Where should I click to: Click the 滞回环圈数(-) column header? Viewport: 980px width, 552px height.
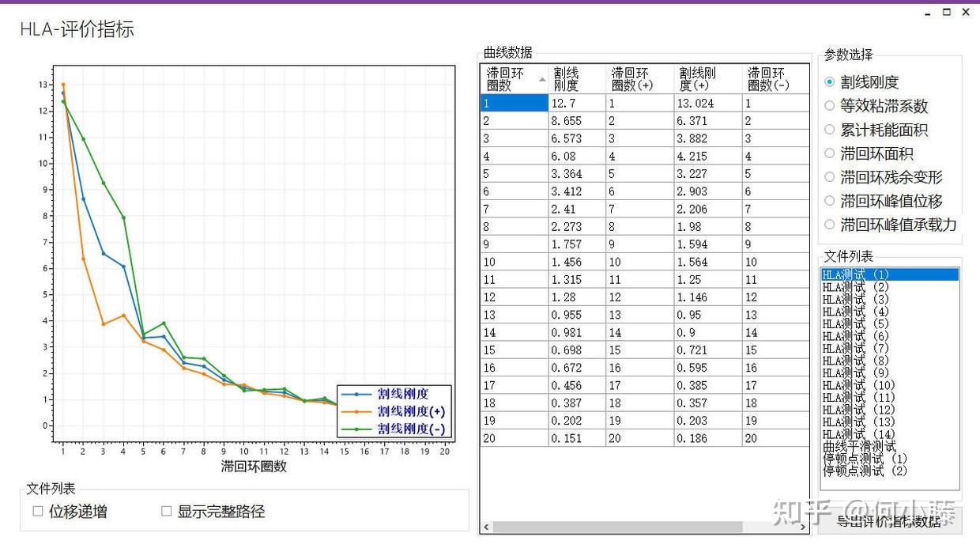pyautogui.click(x=776, y=79)
